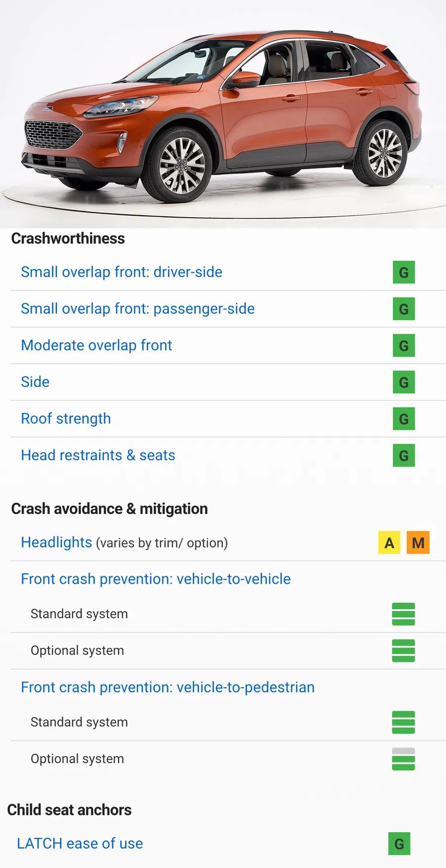Open Small overlap front: passenger-side details
Image resolution: width=446 pixels, height=868 pixels.
(138, 309)
